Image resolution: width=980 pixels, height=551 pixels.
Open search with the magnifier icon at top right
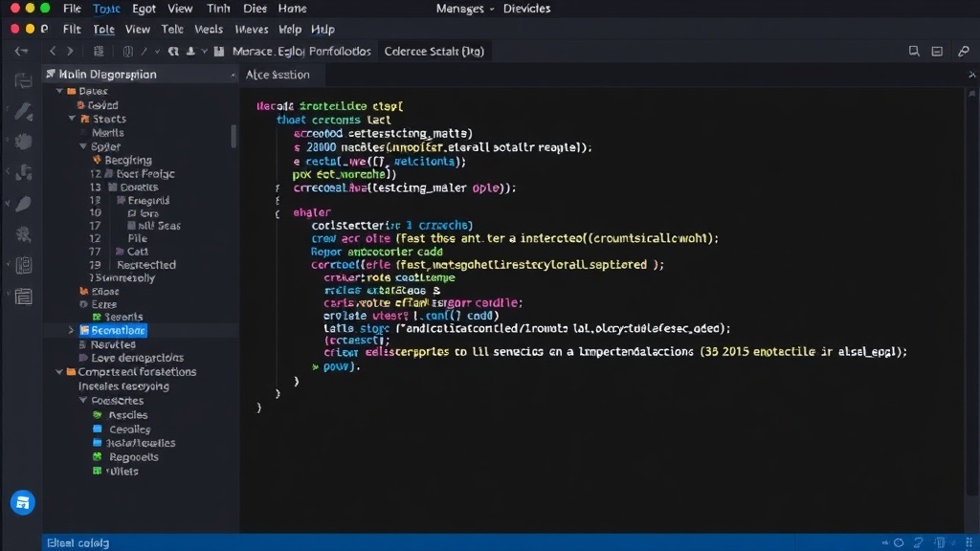pos(914,52)
